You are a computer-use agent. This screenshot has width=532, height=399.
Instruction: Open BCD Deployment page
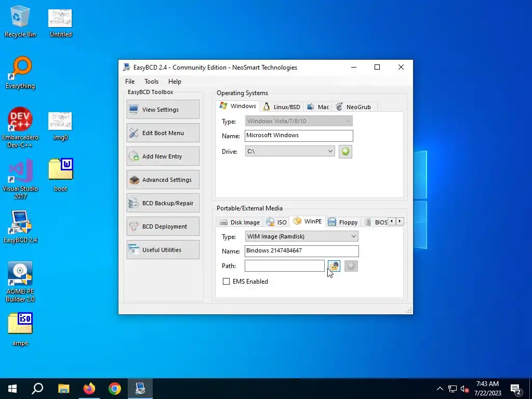click(x=163, y=227)
